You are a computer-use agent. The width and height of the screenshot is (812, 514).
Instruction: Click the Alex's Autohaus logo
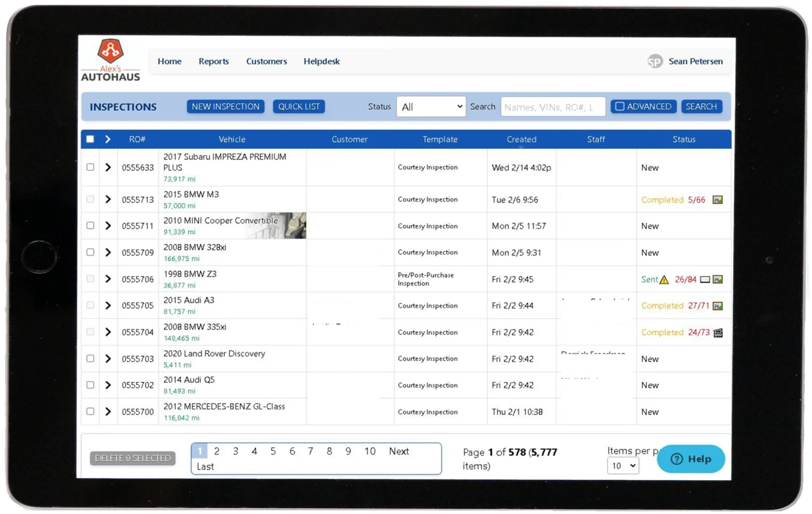tap(110, 59)
